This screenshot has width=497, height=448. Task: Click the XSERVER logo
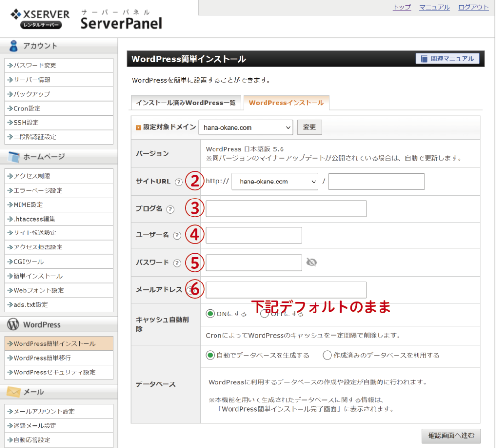(40, 19)
